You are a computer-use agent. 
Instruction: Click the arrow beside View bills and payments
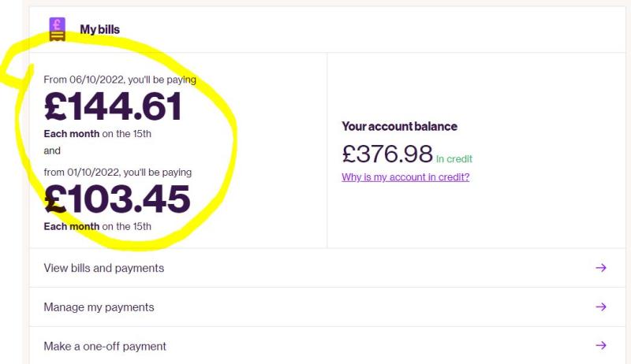click(601, 268)
